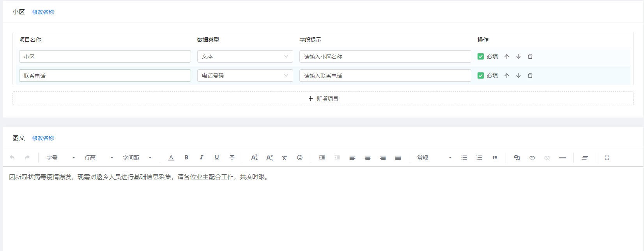Toggle 必填 checkbox for 联系电话 row
Viewport: 644px width, 251px height.
point(481,75)
